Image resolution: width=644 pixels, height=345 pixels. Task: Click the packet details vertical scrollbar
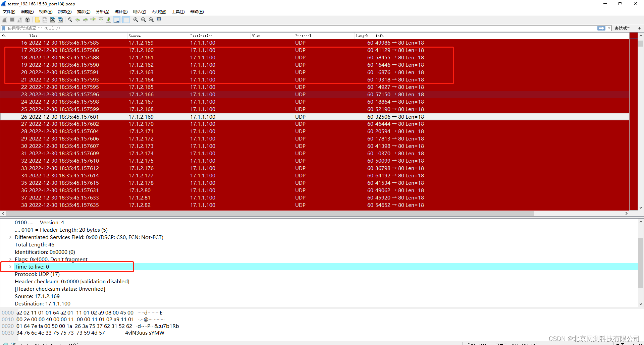(641, 263)
